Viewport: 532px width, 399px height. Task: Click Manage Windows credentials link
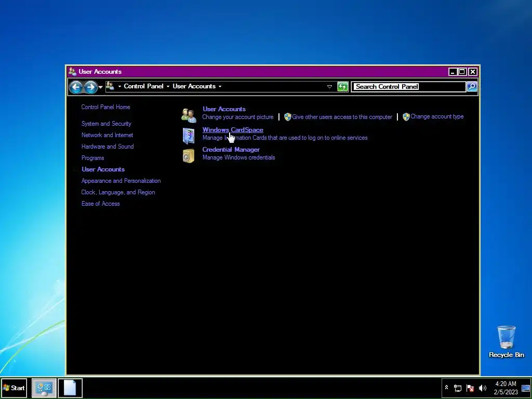[239, 157]
